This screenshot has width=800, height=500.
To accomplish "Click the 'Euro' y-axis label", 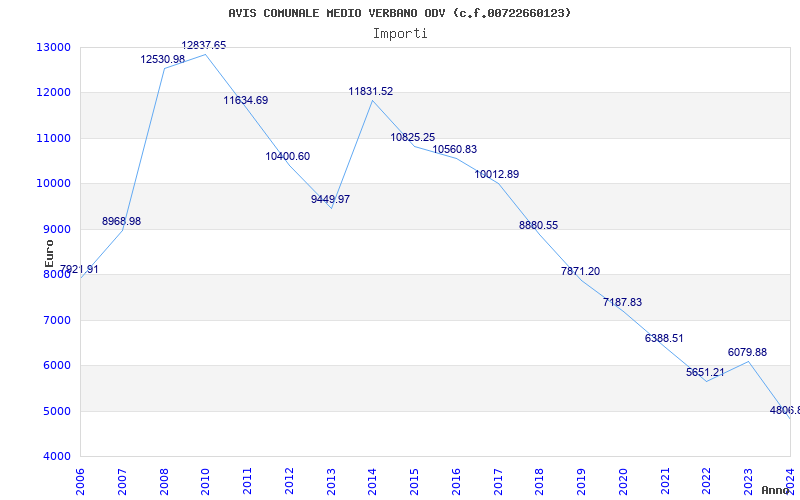I will click(49, 254).
